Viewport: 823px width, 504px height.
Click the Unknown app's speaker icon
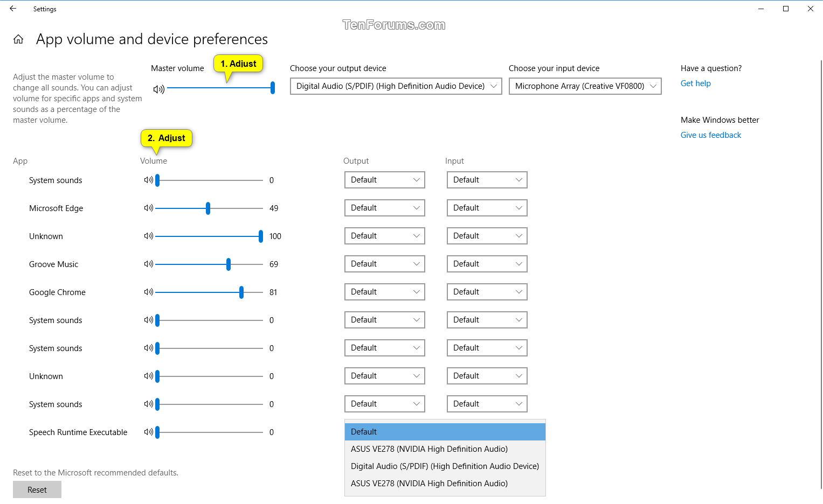[x=149, y=236]
